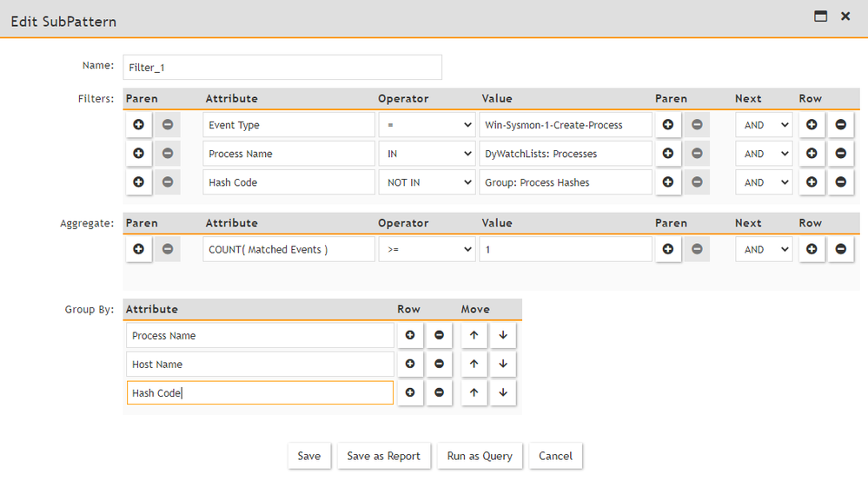The image size is (868, 487).
Task: Click the aggregate Value field
Action: [565, 249]
